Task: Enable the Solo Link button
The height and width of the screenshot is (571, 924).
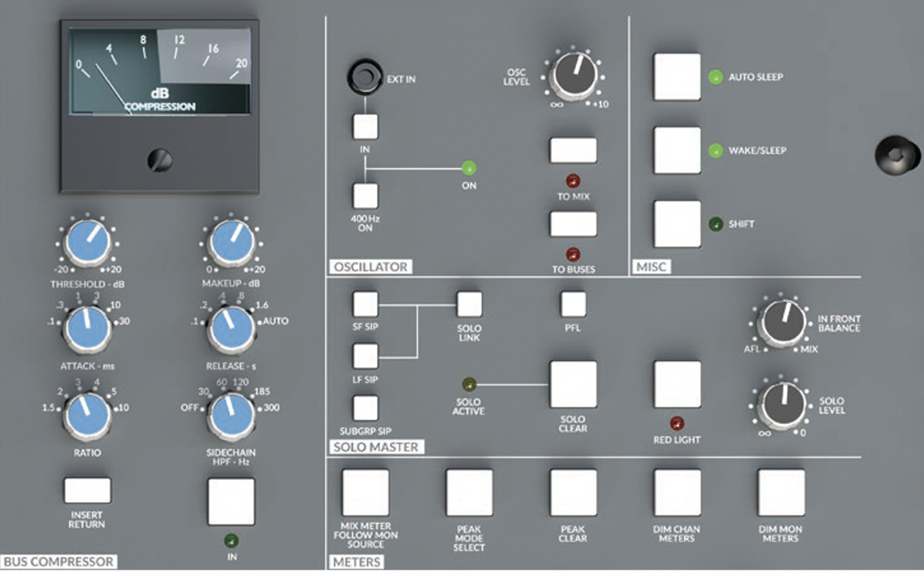Action: (x=469, y=304)
